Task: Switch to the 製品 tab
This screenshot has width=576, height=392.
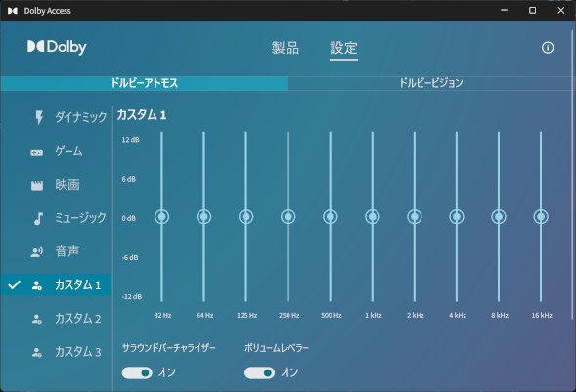Action: 286,48
